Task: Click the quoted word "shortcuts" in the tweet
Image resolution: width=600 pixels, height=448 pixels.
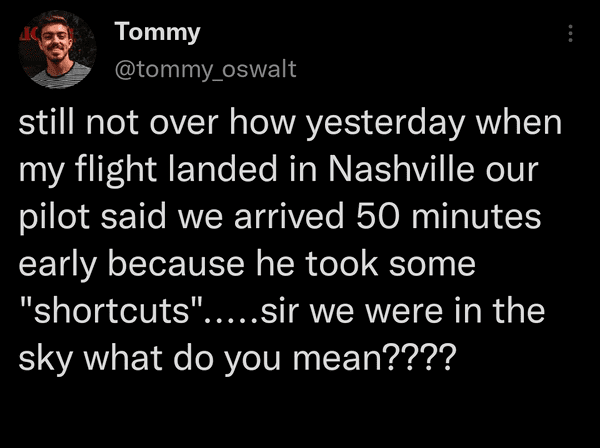Action: 112,310
